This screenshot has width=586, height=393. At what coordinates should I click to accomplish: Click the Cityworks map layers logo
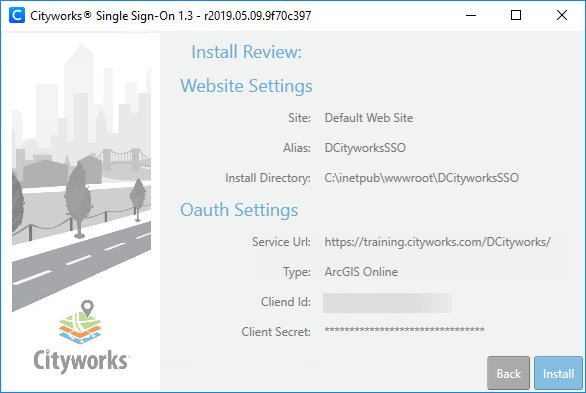pyautogui.click(x=80, y=322)
